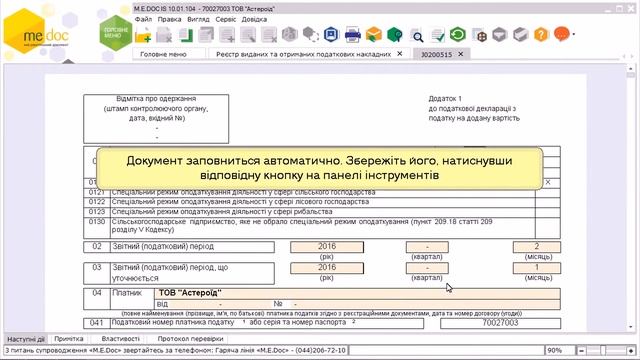Open the Протокол перевірки bottom tab

pos(190,339)
